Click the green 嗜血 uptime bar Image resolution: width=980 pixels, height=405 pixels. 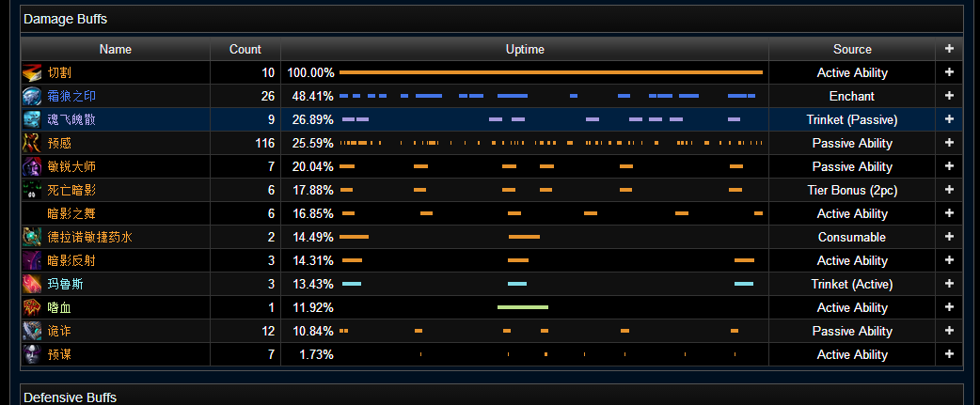(x=522, y=307)
